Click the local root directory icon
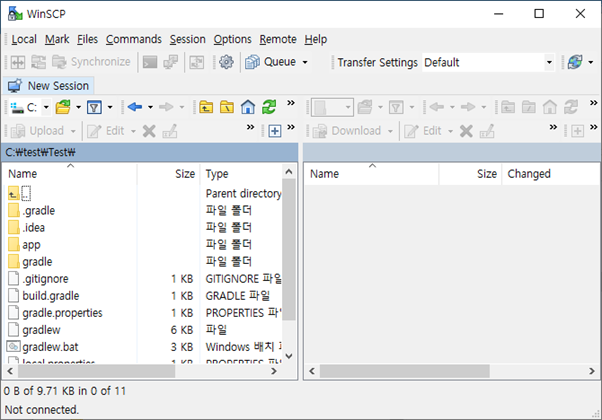 [x=227, y=107]
